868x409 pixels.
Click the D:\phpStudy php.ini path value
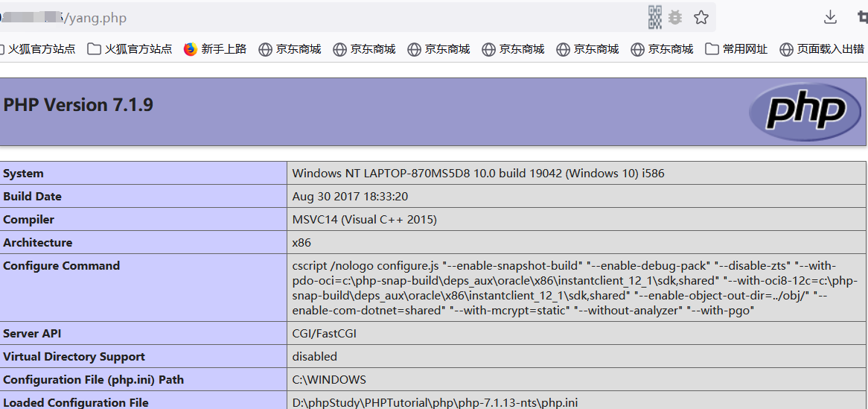click(x=435, y=403)
